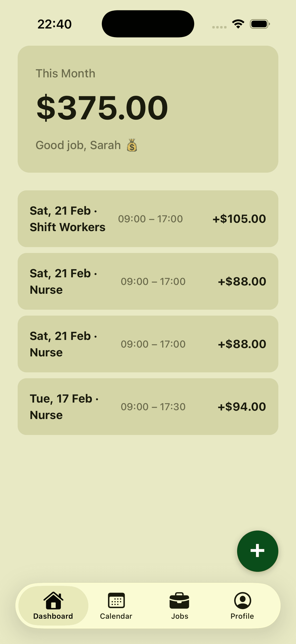Select the Jobs briefcase icon
This screenshot has width=296, height=644.
click(x=179, y=600)
